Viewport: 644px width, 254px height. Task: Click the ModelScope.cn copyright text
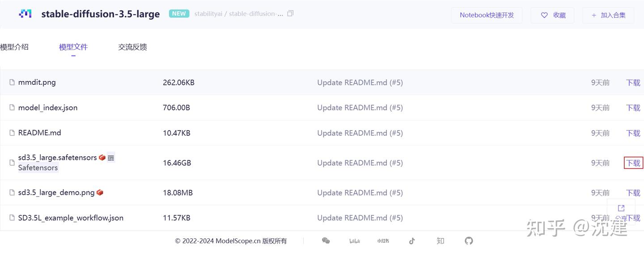(x=231, y=241)
